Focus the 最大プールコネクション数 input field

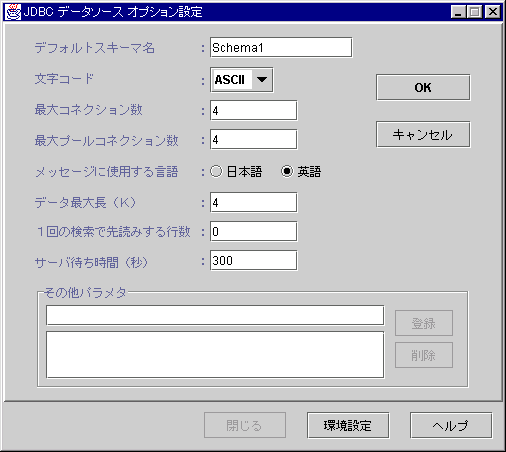(254, 139)
